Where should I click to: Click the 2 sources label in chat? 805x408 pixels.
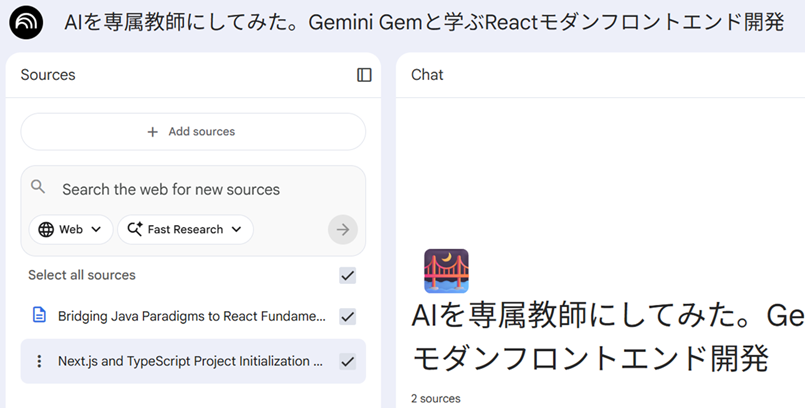436,398
